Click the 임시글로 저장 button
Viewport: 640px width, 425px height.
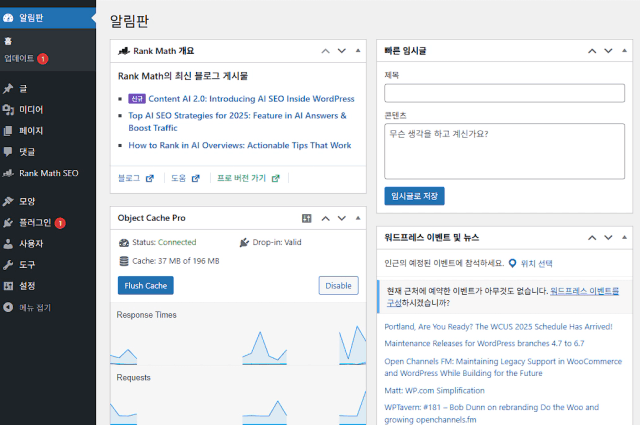pyautogui.click(x=414, y=196)
